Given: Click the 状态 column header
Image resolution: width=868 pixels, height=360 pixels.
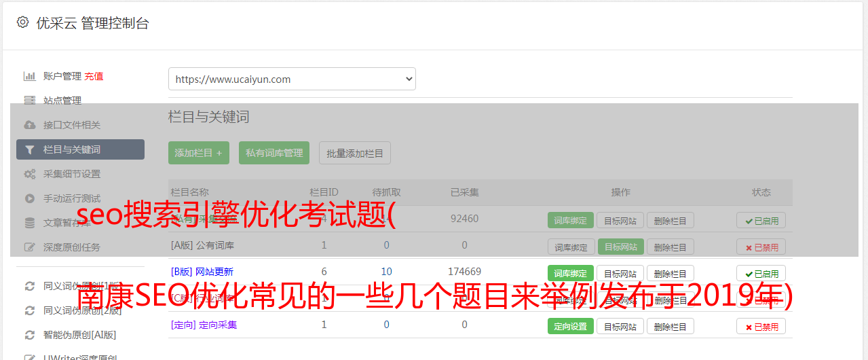Looking at the screenshot, I should point(761,192).
